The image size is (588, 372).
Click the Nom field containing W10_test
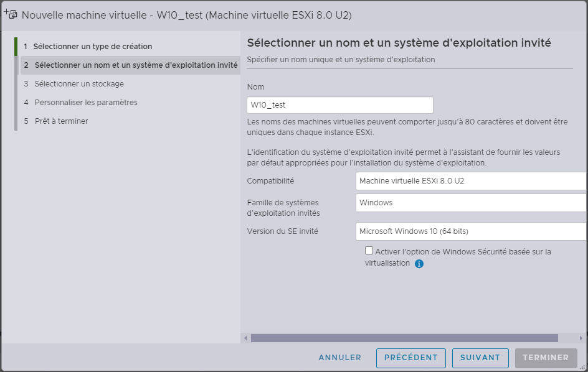(339, 105)
